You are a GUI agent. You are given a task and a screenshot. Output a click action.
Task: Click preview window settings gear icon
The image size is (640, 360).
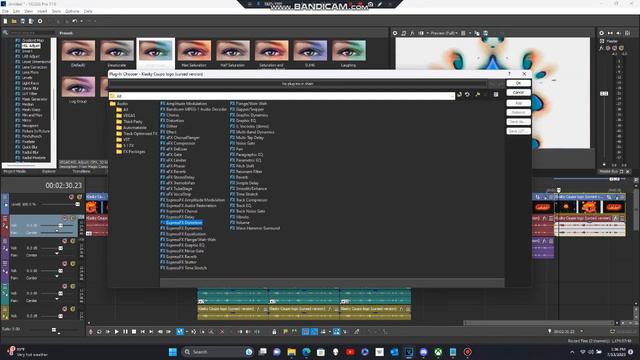[x=395, y=33]
